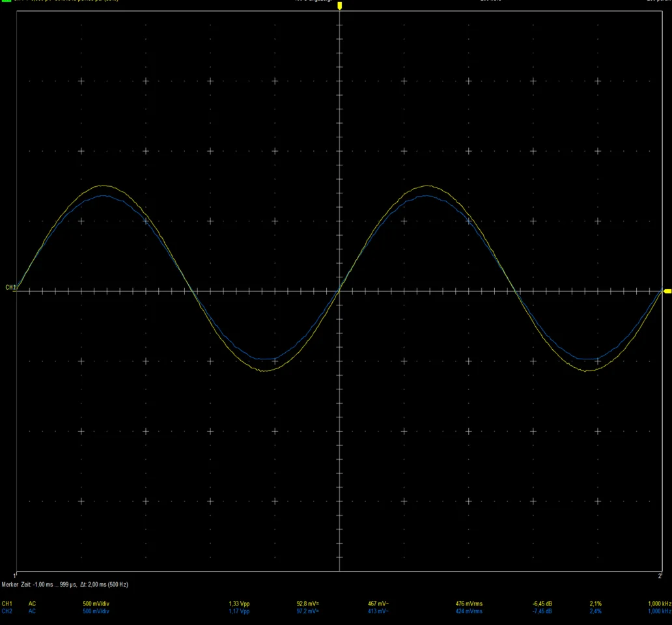Click the CH1 476 mVrms measurement
Viewport: 672px width, 625px height.
click(469, 604)
